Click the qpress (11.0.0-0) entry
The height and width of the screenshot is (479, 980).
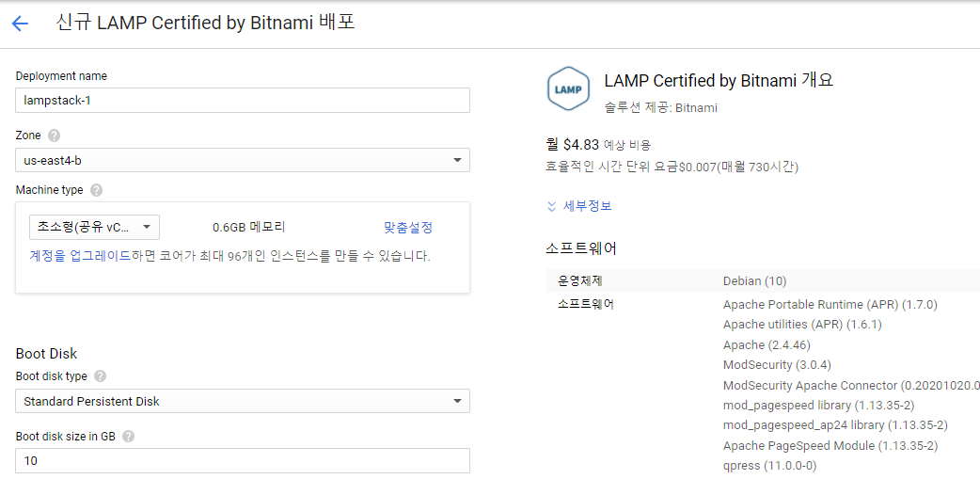tap(770, 466)
